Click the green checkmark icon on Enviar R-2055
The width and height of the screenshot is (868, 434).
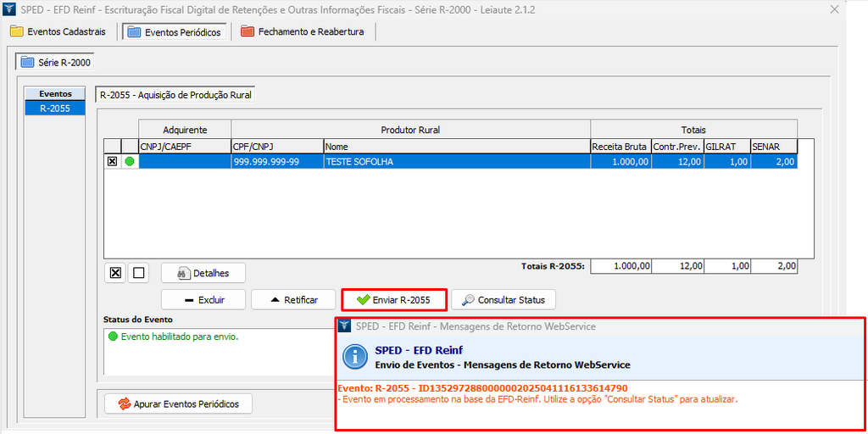363,300
